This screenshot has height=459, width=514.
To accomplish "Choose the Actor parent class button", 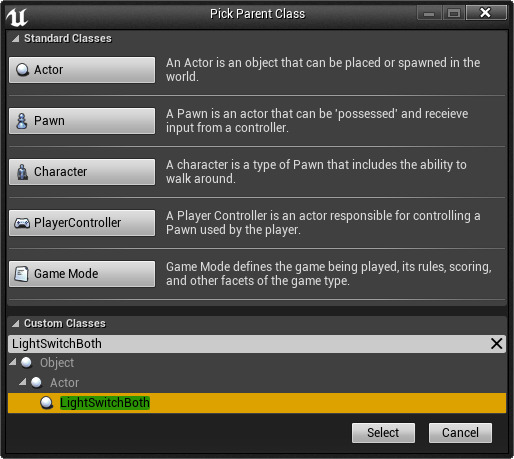I will pyautogui.click(x=82, y=70).
